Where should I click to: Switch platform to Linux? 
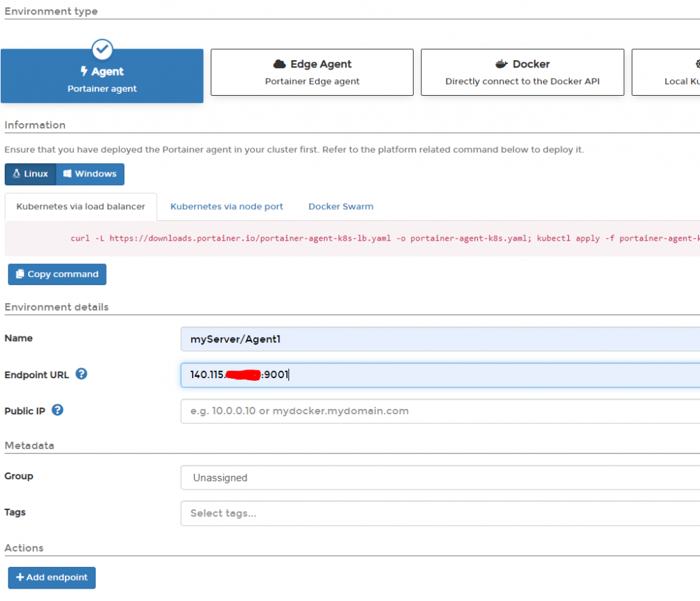click(30, 174)
